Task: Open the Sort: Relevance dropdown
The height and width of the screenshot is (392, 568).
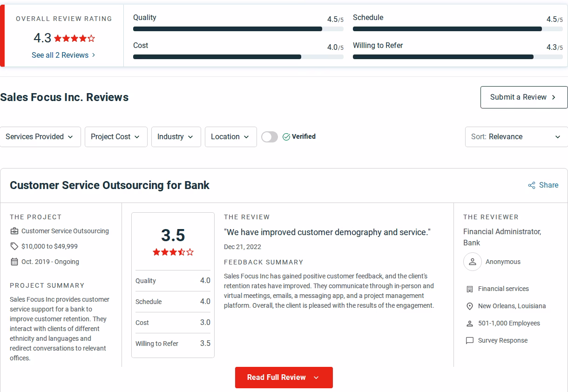Action: (x=516, y=137)
